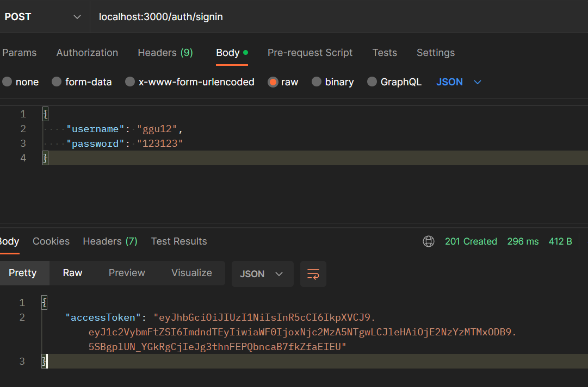
Task: Click the token segment starting with 5SBgplUN
Action: click(x=217, y=347)
